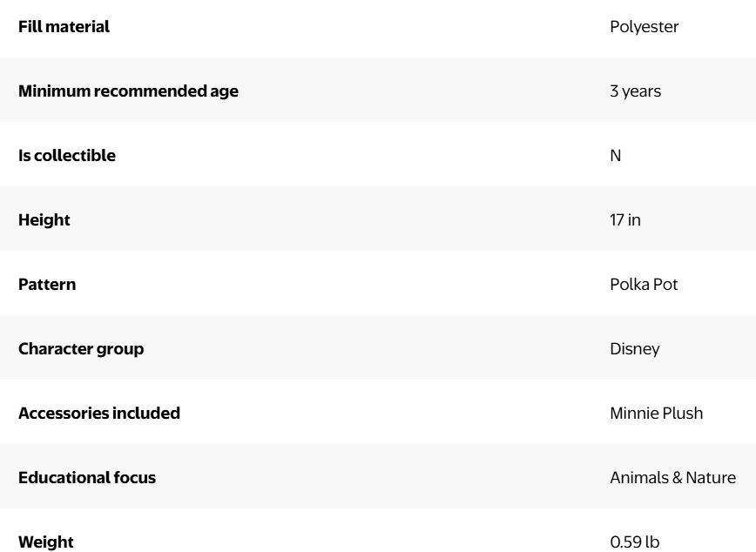Click the 'Fill material' label
Image resolution: width=756 pixels, height=552 pixels.
pos(64,27)
